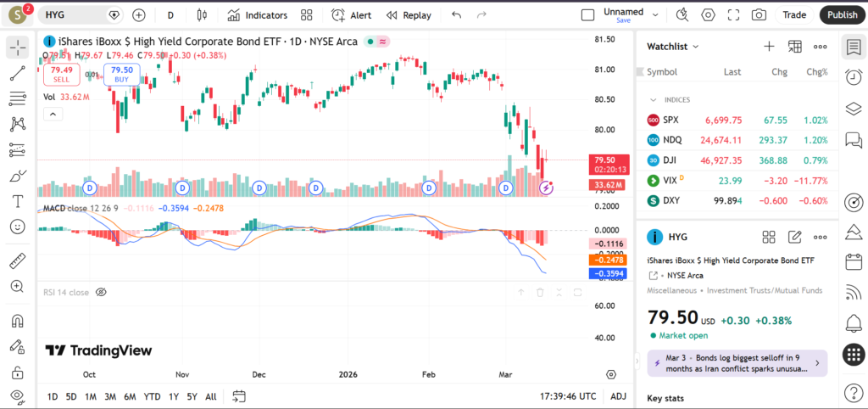The width and height of the screenshot is (868, 409).
Task: Select the ruler measure tool
Action: click(17, 261)
